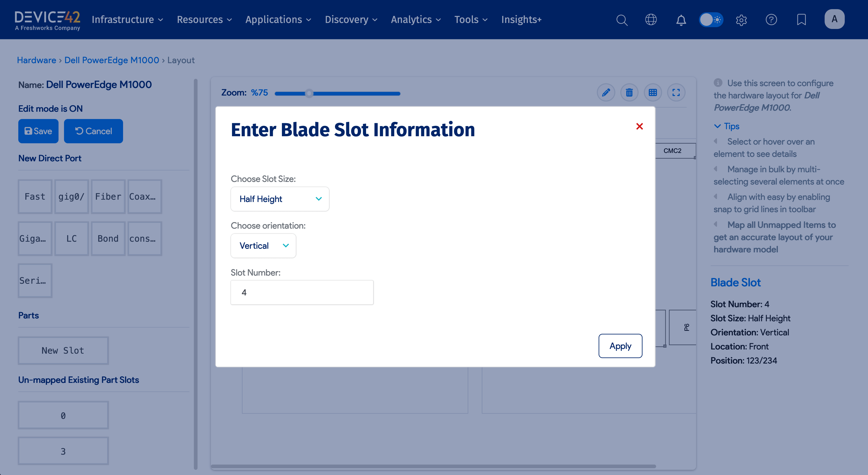Open the Choose orientation dropdown
The height and width of the screenshot is (475, 868).
pos(263,246)
